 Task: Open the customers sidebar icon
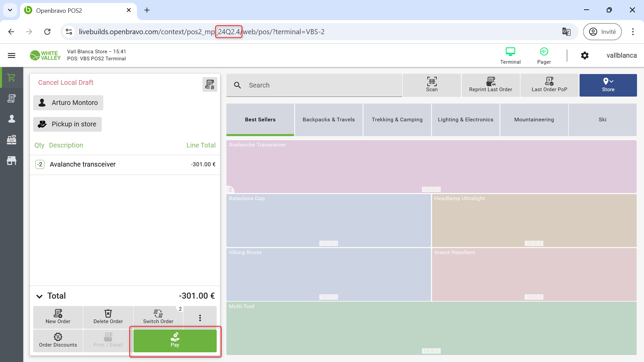click(11, 119)
